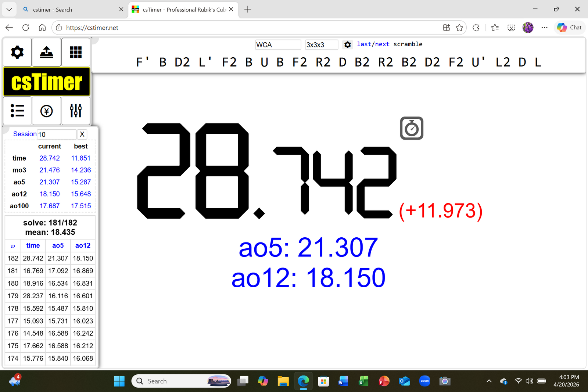Open the Favorites list icon

(495, 28)
